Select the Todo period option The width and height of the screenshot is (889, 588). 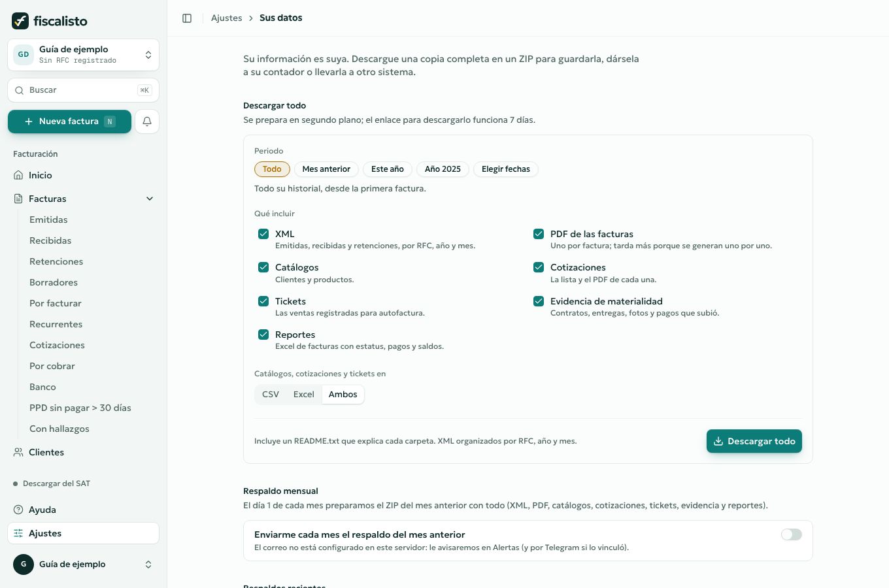(x=272, y=169)
